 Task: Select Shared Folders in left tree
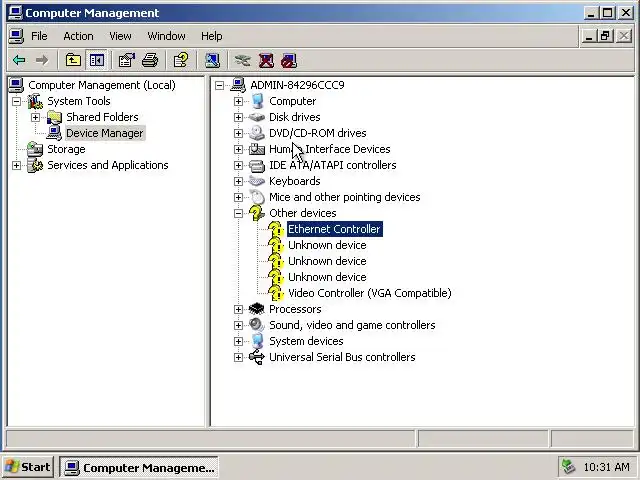point(102,117)
